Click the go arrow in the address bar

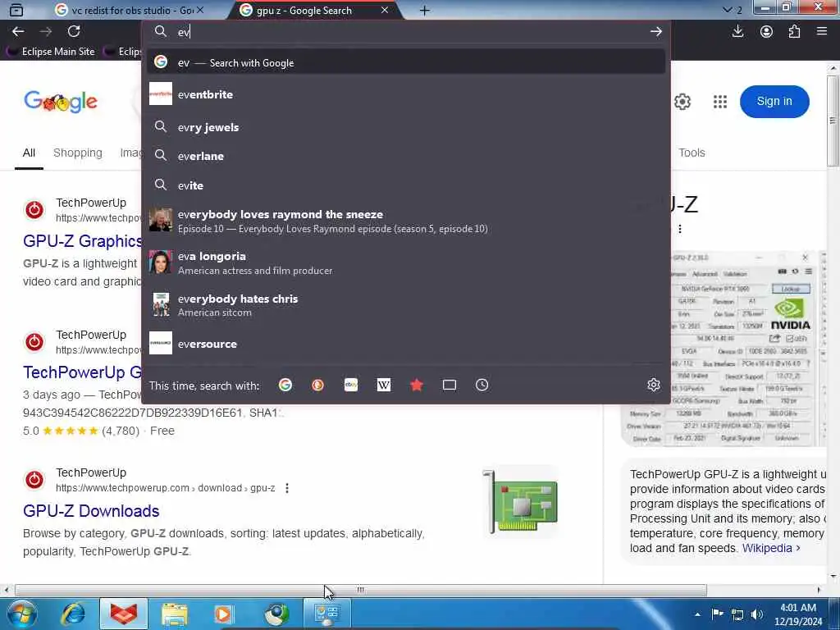pyautogui.click(x=655, y=32)
